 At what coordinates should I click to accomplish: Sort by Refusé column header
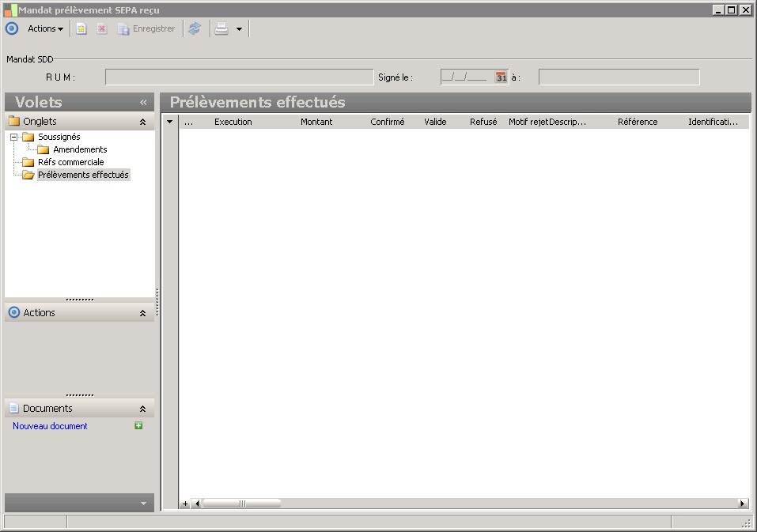[x=483, y=122]
